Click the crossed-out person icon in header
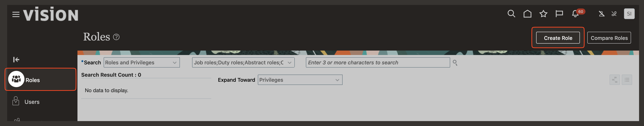Image resolution: width=644 pixels, height=126 pixels. click(x=602, y=14)
